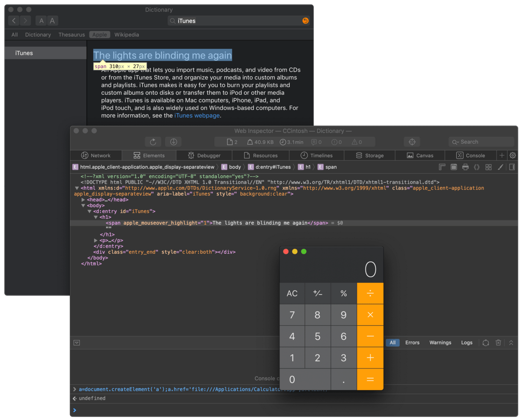Image resolution: width=520 pixels, height=420 pixels.
Task: Select All sources in Dictionary
Action: click(15, 35)
